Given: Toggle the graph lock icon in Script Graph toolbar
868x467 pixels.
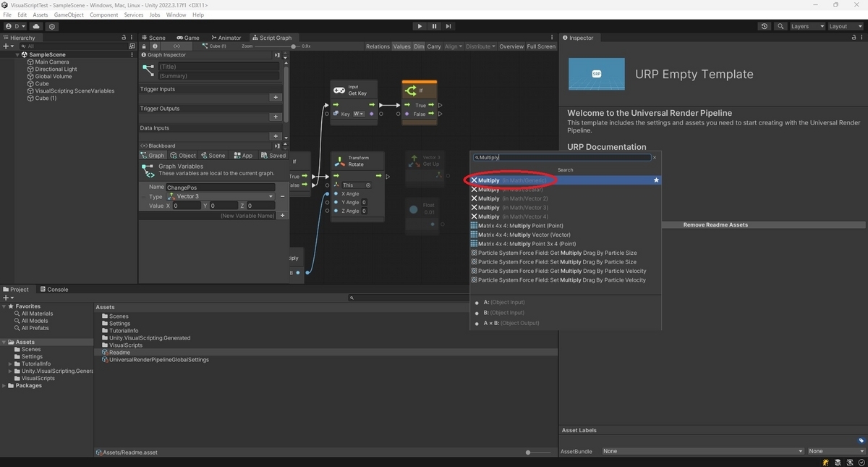Looking at the screenshot, I should (144, 46).
